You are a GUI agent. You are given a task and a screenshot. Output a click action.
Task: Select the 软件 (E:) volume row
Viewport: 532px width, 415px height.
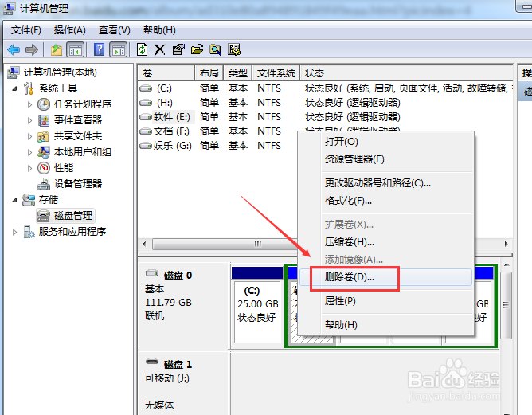click(325, 117)
